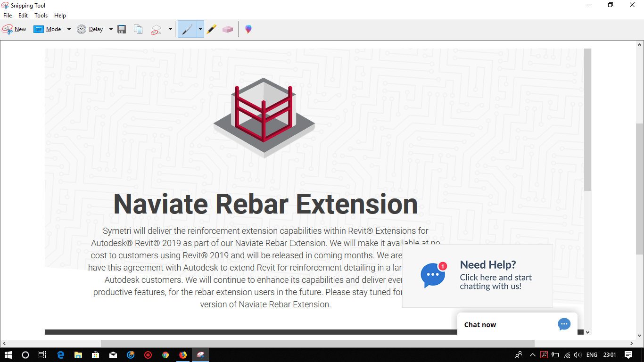644x362 pixels.
Task: Open the Tools menu
Action: [x=41, y=15]
